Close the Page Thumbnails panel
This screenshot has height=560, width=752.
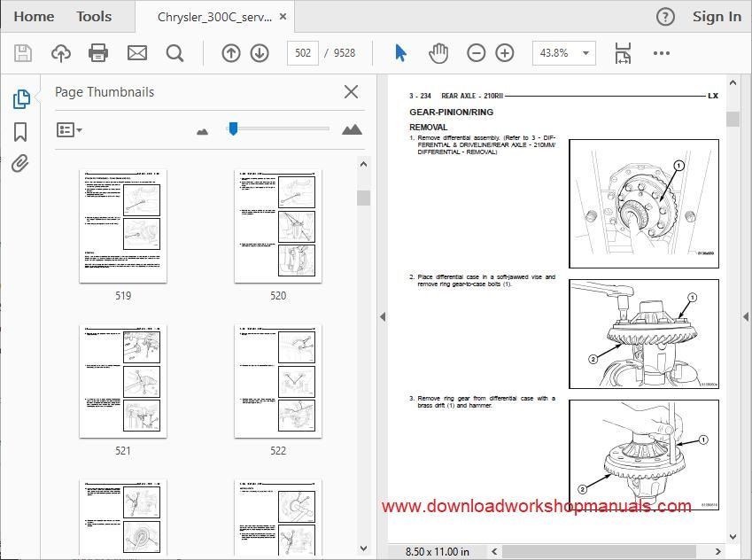pos(351,91)
